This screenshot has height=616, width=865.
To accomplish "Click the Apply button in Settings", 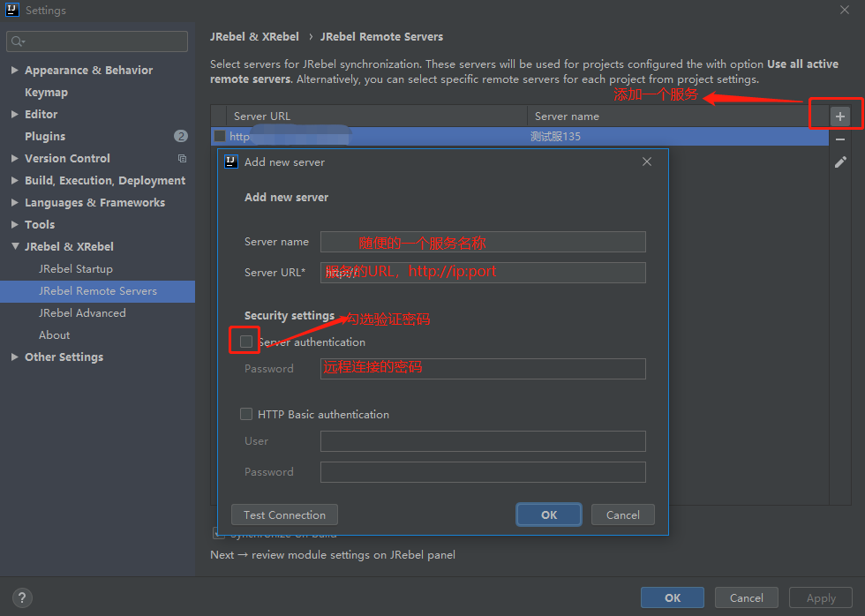I will coord(821,597).
